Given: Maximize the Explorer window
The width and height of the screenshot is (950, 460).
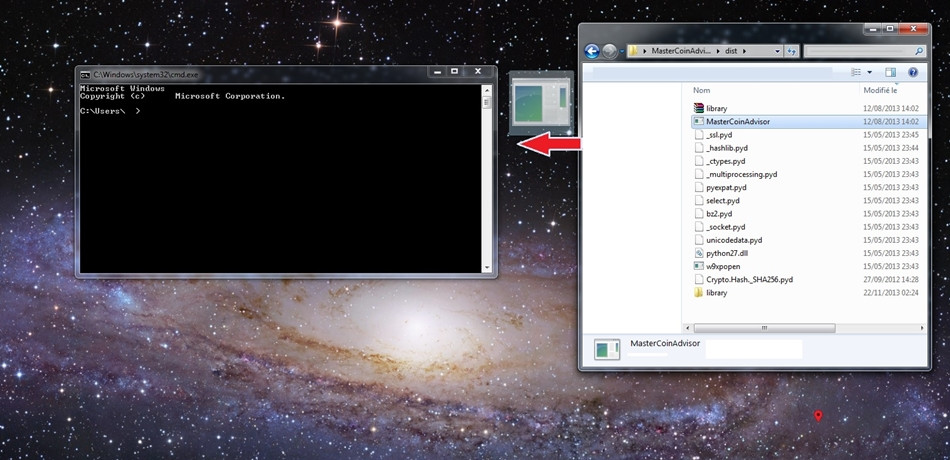Looking at the screenshot, I should [x=889, y=28].
